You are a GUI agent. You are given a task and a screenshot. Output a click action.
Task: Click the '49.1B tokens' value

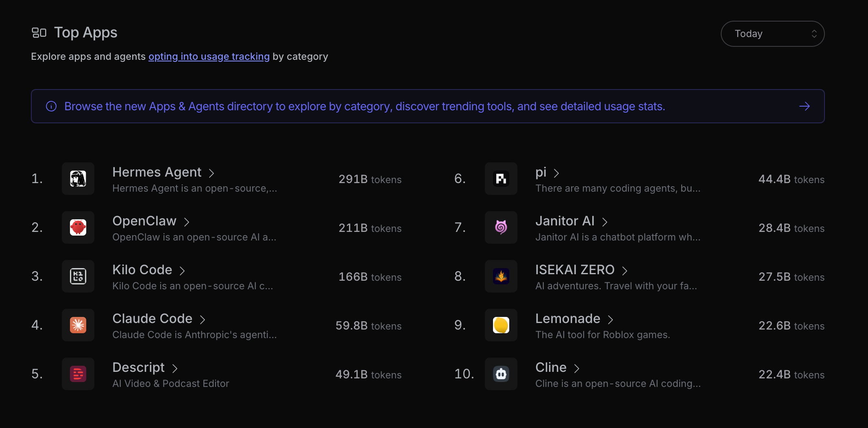(x=369, y=375)
